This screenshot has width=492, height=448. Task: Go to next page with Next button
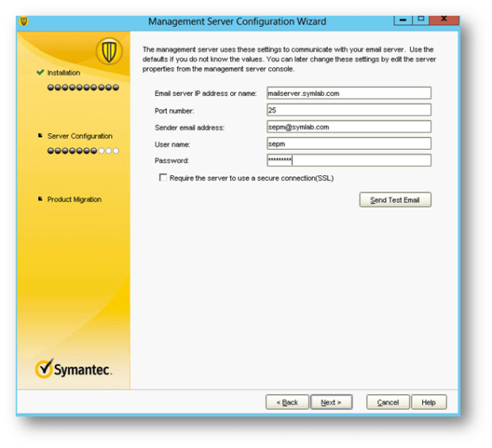coord(331,402)
